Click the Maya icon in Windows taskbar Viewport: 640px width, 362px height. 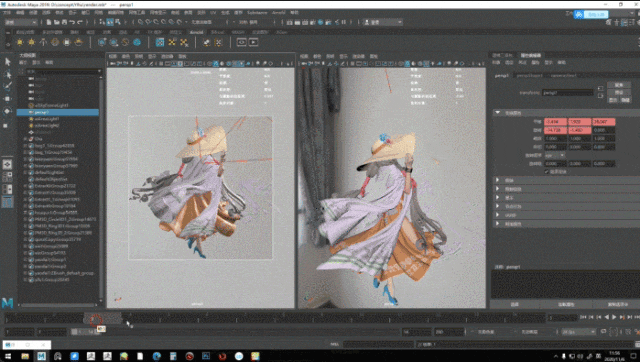coord(41,356)
